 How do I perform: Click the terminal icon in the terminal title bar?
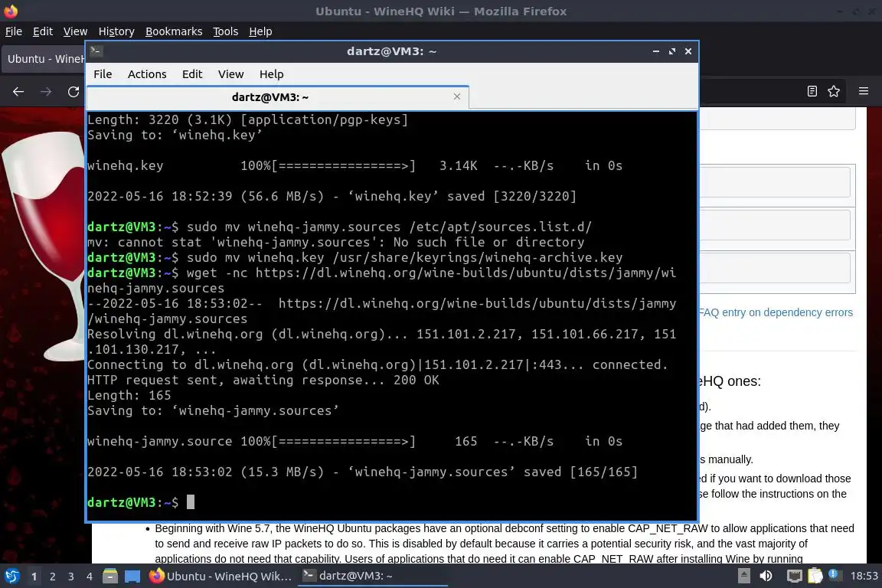[x=96, y=51]
